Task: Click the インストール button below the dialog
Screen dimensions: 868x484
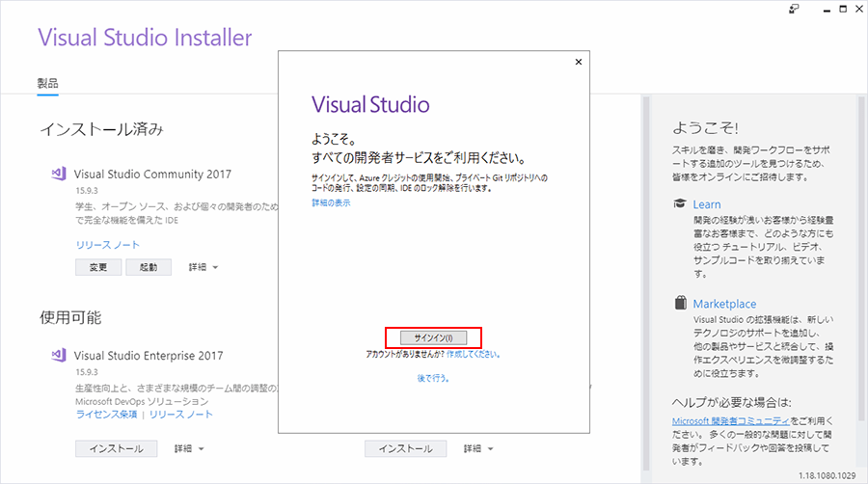Action: point(406,448)
